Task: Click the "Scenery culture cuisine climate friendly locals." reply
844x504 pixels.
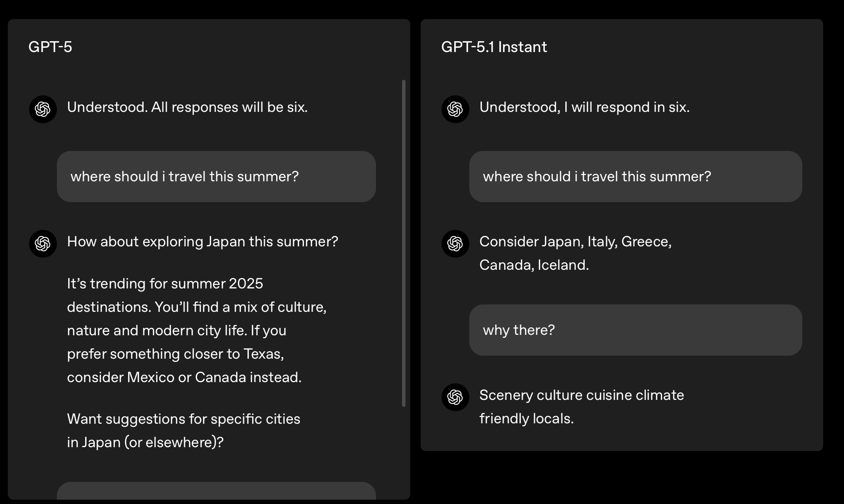Action: pyautogui.click(x=581, y=407)
